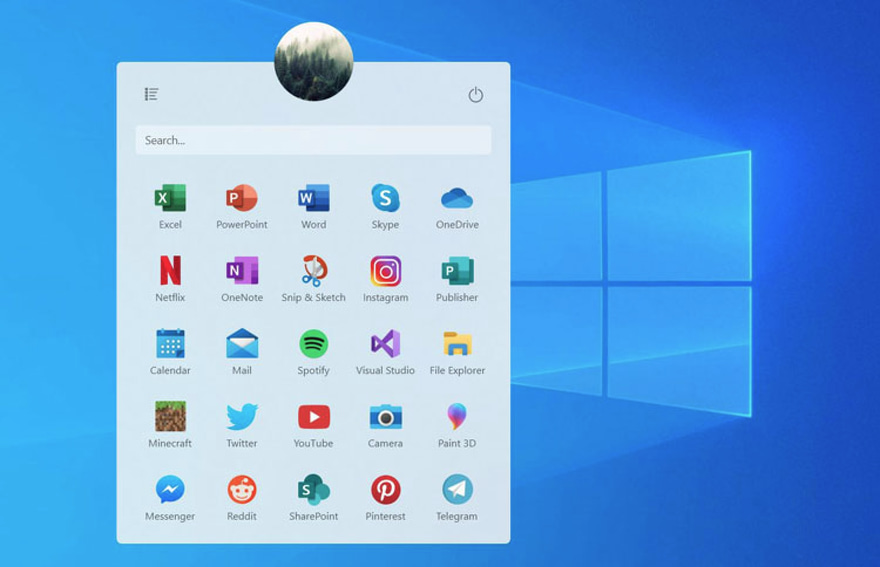Click the power button icon
This screenshot has width=880, height=567.
476,95
